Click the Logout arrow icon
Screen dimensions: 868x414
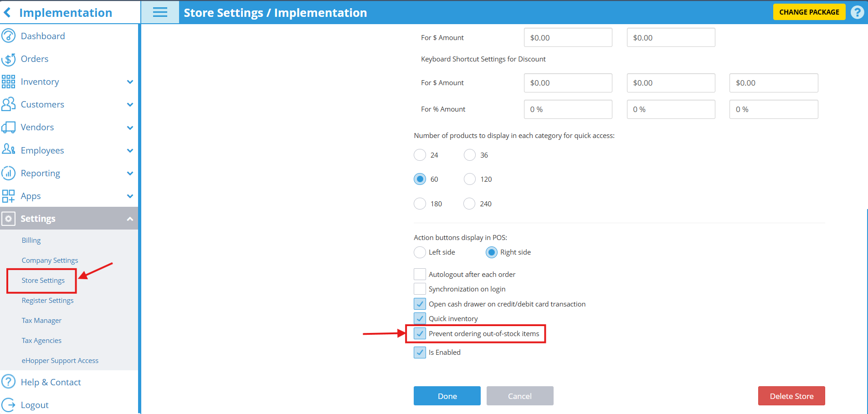9,405
